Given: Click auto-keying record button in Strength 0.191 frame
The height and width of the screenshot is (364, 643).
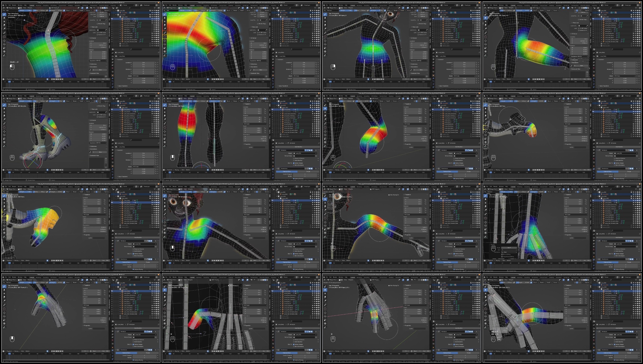Looking at the screenshot, I should (369, 170).
